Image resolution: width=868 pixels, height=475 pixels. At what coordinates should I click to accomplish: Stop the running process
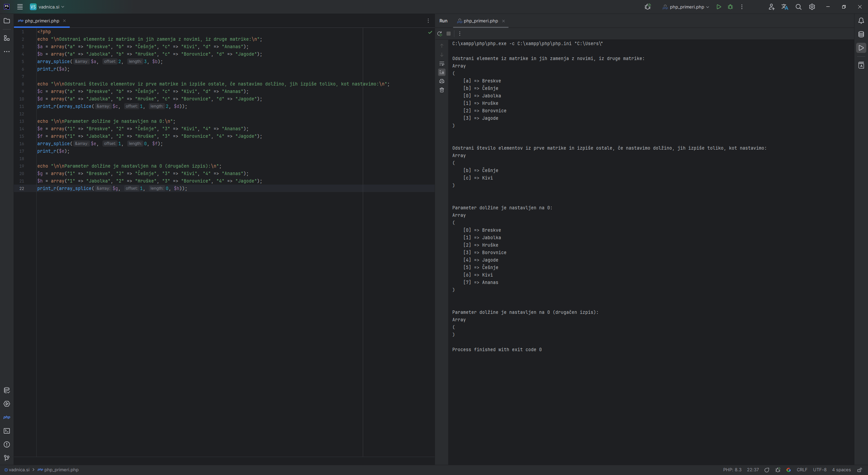click(x=449, y=34)
